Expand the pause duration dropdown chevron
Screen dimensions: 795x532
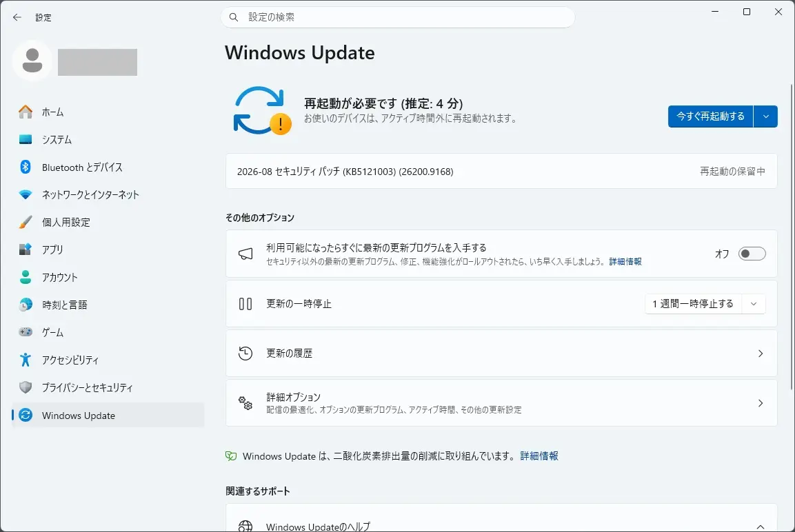754,304
